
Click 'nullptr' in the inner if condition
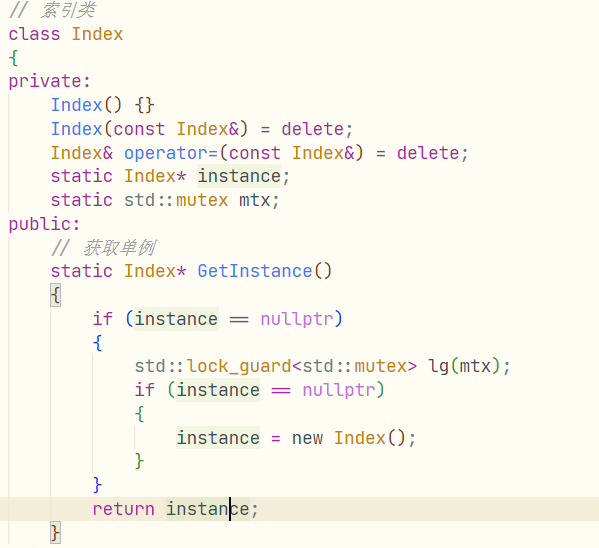pyautogui.click(x=339, y=390)
